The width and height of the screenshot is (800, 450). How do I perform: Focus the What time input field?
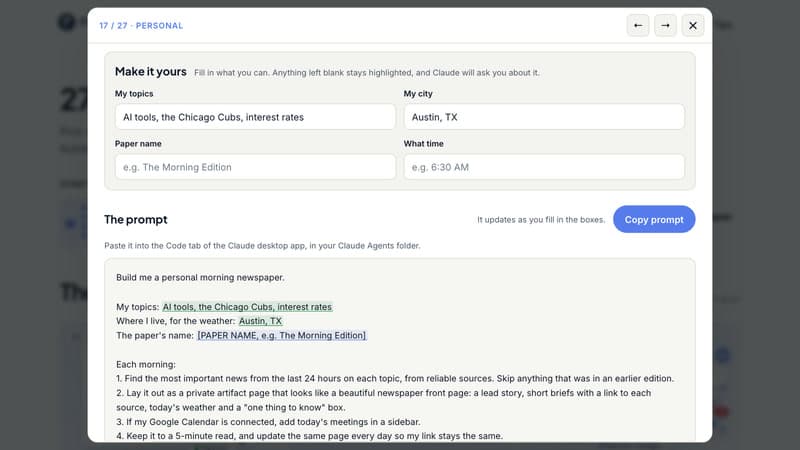tap(544, 167)
